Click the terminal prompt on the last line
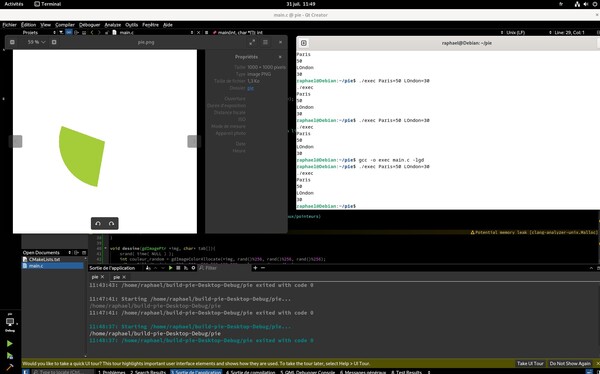Viewport: 600px width, 374px height. 326,206
